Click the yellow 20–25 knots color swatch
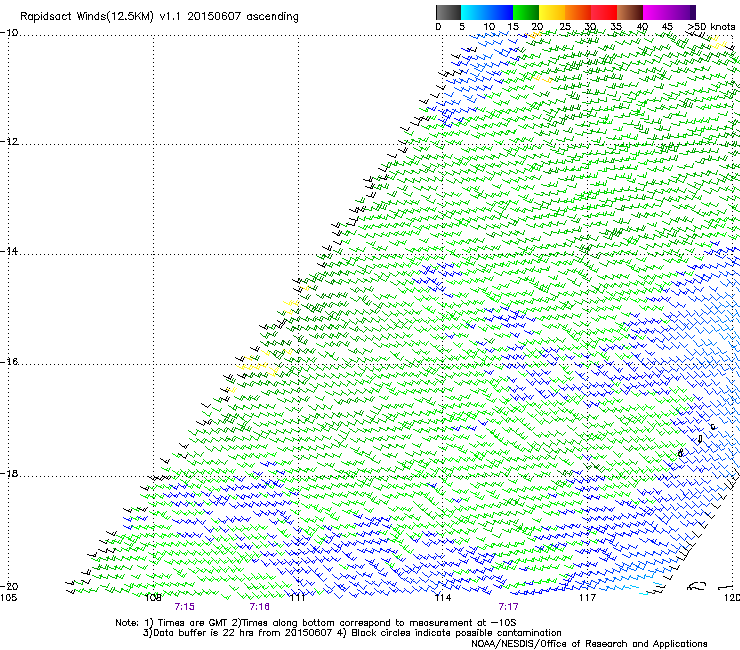 [x=552, y=12]
